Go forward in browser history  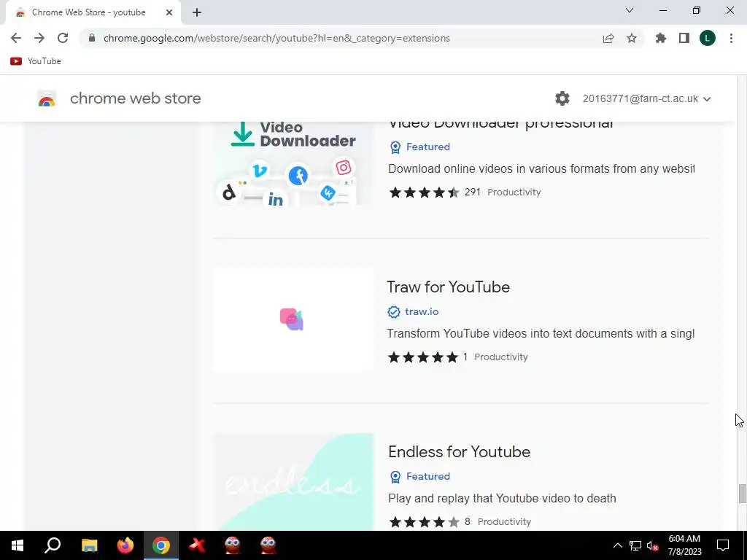[x=39, y=38]
